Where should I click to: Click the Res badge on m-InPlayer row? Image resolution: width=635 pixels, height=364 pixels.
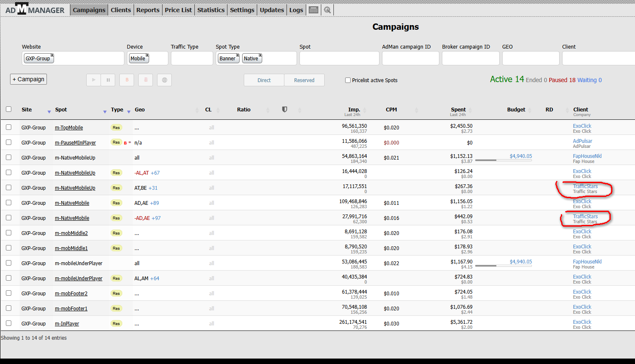pyautogui.click(x=116, y=324)
